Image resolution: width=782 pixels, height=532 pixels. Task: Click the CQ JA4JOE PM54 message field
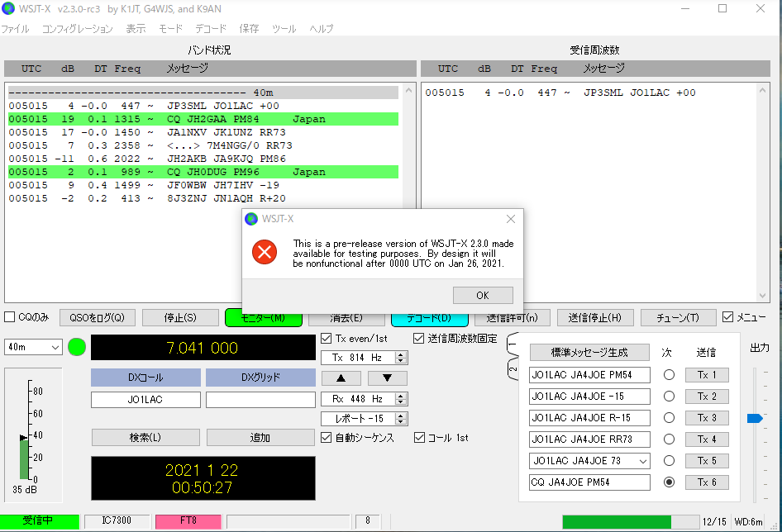coord(589,482)
